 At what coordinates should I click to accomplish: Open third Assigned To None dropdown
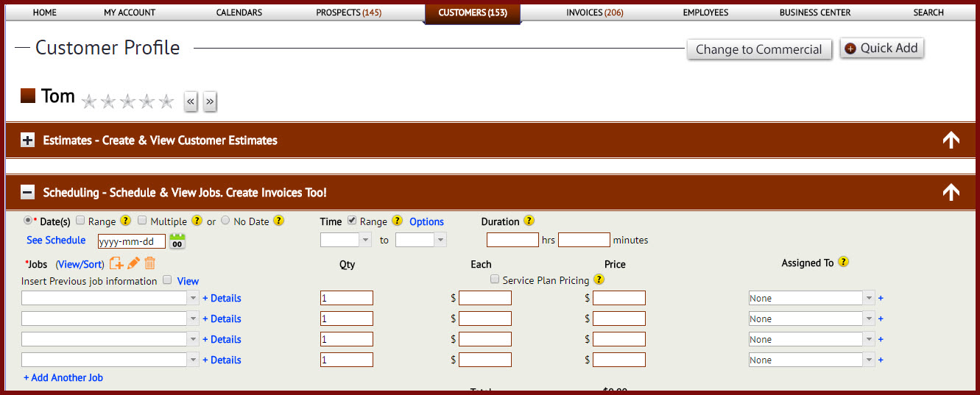coord(811,339)
